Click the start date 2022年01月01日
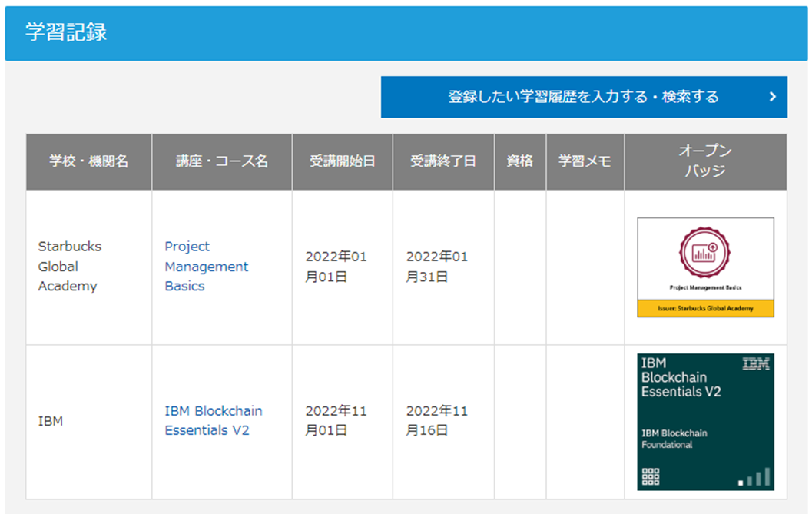 [336, 267]
